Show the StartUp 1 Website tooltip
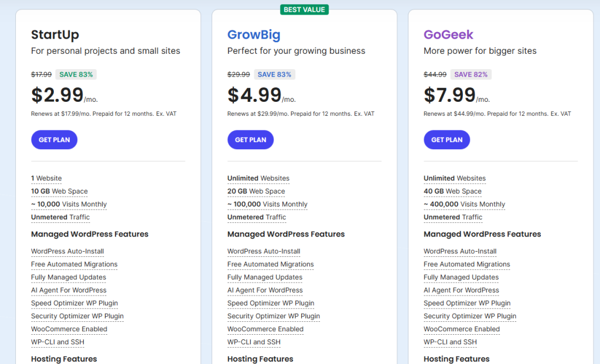Viewport: 600px width, 364px height. pyautogui.click(x=46, y=178)
